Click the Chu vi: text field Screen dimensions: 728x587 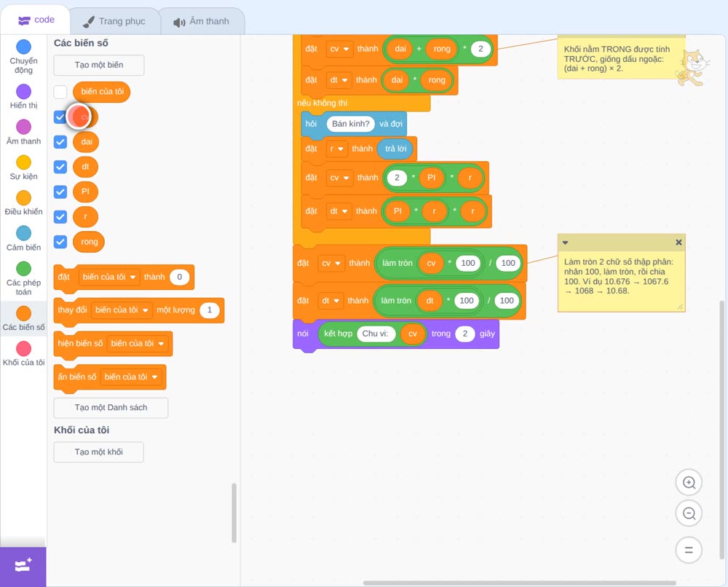[x=376, y=334]
